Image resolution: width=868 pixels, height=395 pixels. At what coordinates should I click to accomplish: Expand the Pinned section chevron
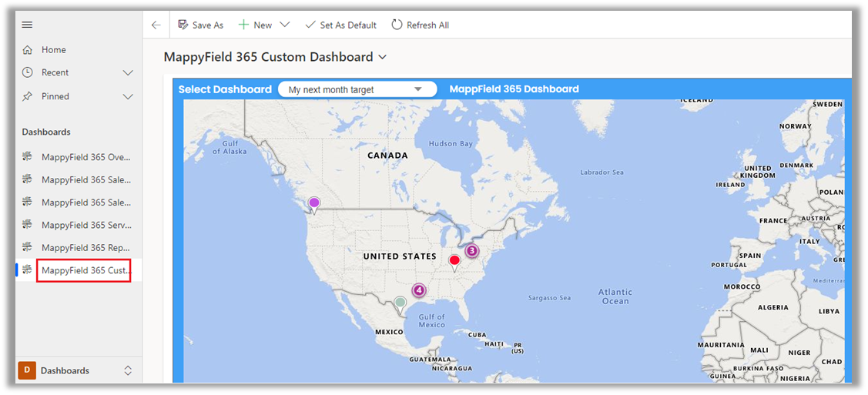click(x=128, y=96)
